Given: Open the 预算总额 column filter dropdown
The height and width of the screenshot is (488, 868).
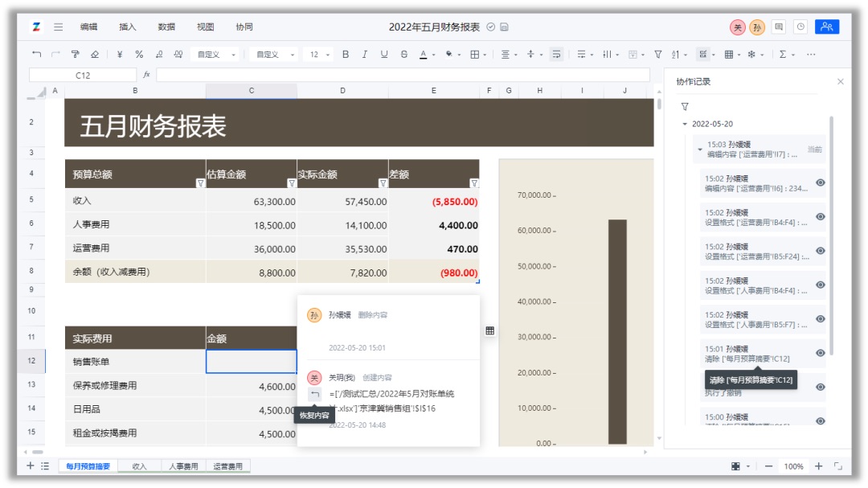Looking at the screenshot, I should tap(200, 182).
